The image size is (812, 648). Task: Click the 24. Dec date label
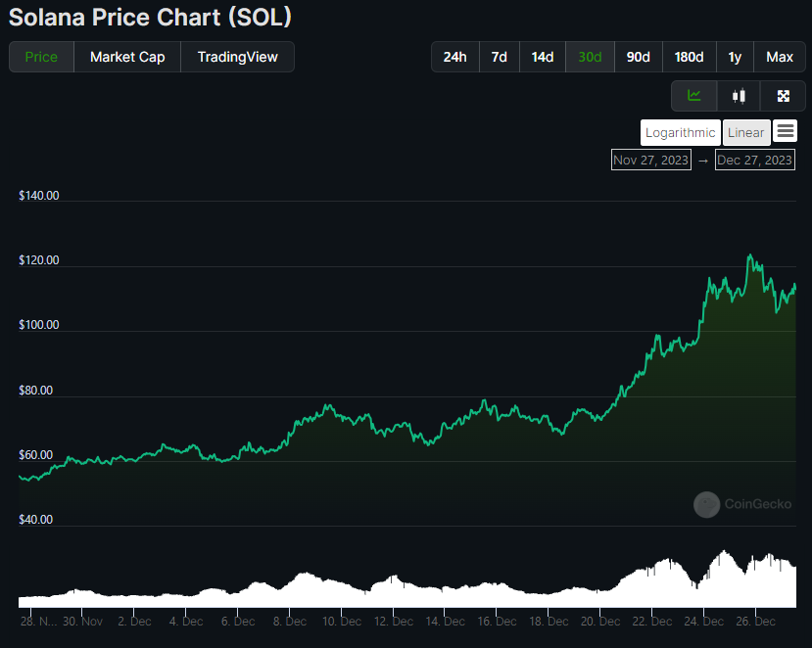(704, 622)
